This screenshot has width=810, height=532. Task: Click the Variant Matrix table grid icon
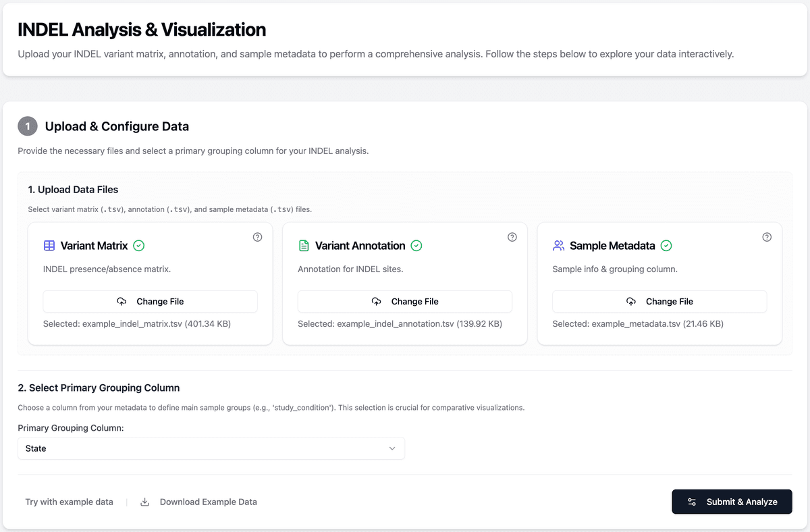[49, 246]
